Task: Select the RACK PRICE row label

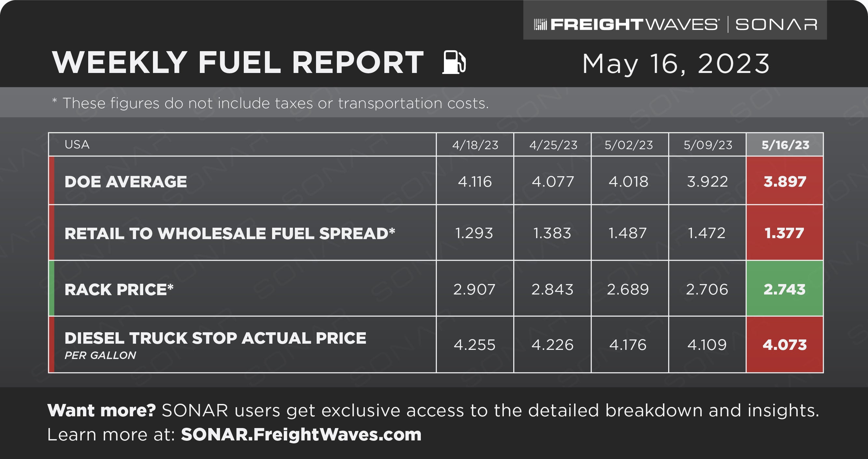Action: [x=119, y=289]
